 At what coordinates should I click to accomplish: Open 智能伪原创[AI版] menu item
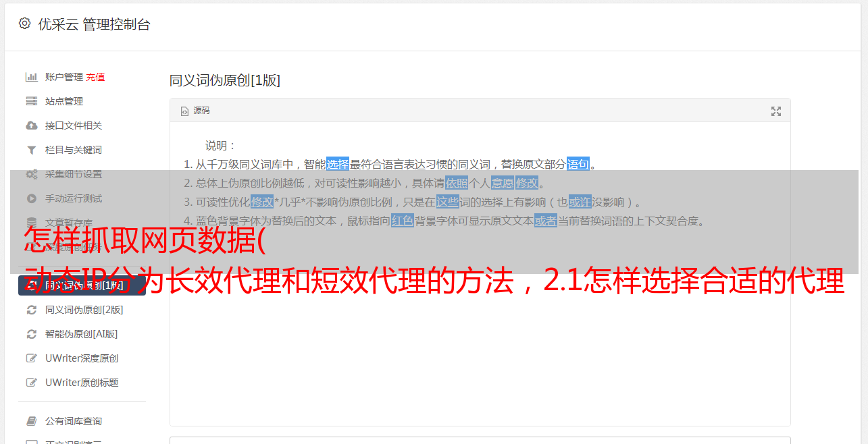pyautogui.click(x=82, y=334)
